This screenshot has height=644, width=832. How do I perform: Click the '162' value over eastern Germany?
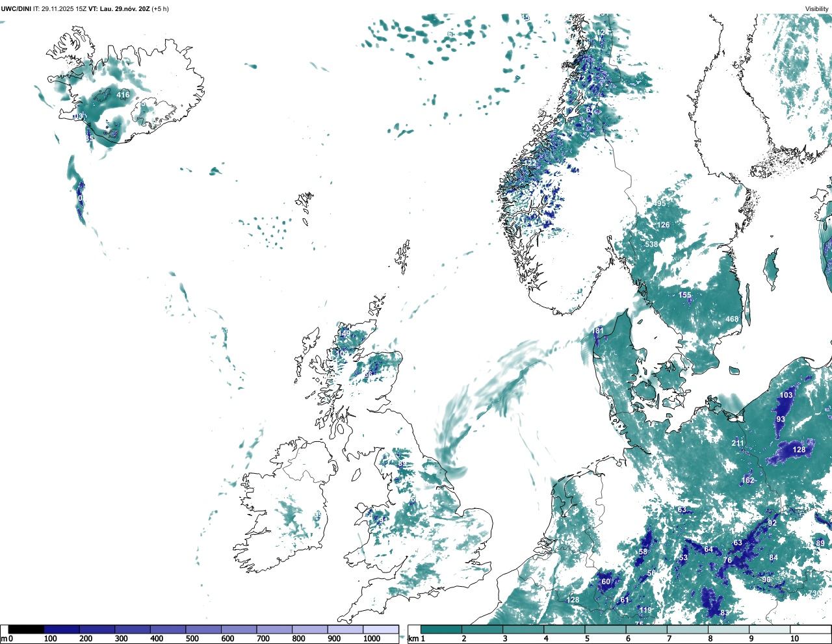point(748,481)
